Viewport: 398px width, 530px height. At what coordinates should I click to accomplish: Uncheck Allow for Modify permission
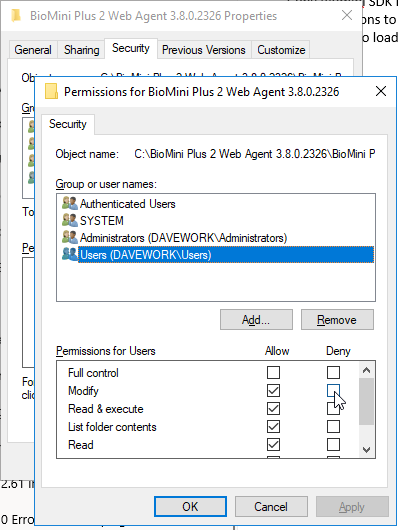273,391
